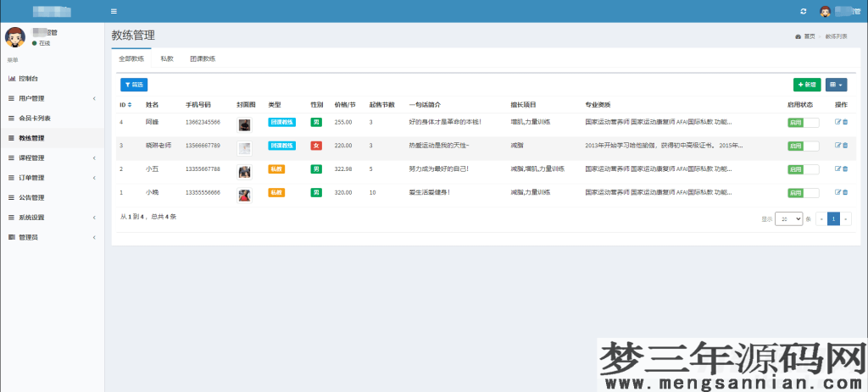Open the column display dropdown button
868x392 pixels.
(x=836, y=85)
